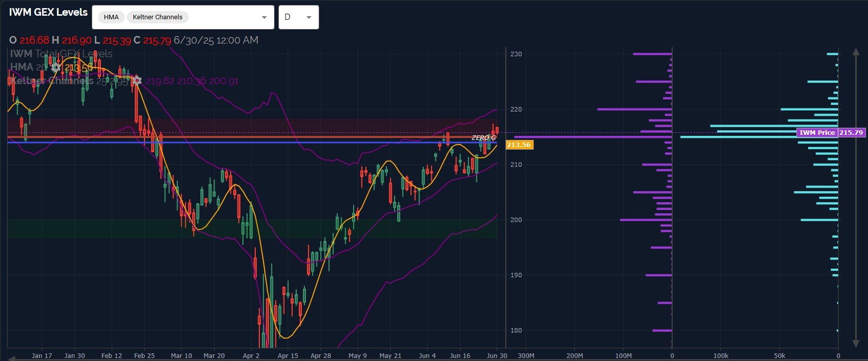Click the 100k volume axis label
Image resolution: width=868 pixels, height=361 pixels.
(721, 355)
